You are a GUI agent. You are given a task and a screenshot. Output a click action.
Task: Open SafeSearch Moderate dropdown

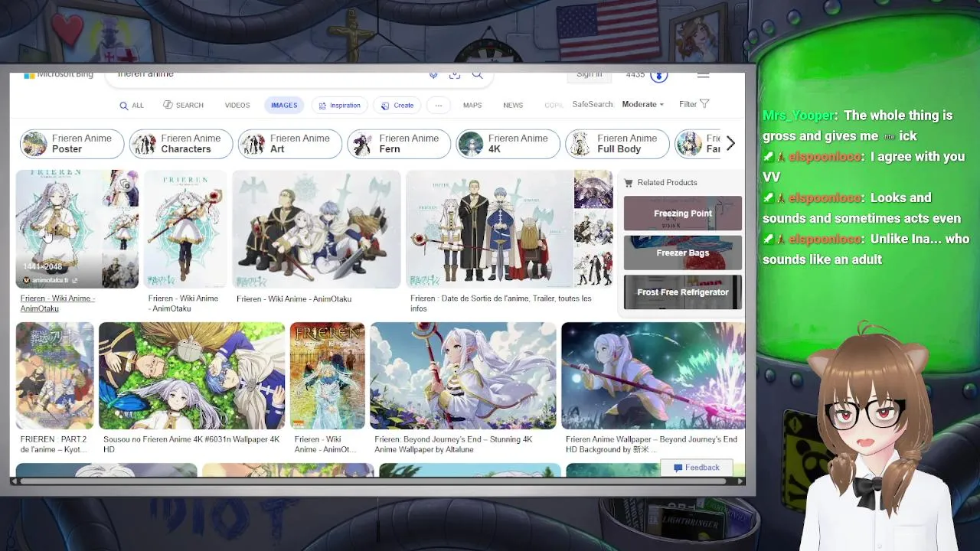(x=642, y=104)
